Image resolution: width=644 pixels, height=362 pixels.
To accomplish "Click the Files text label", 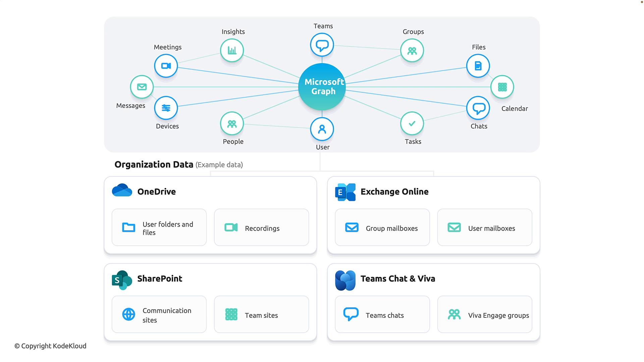I will coord(479,47).
